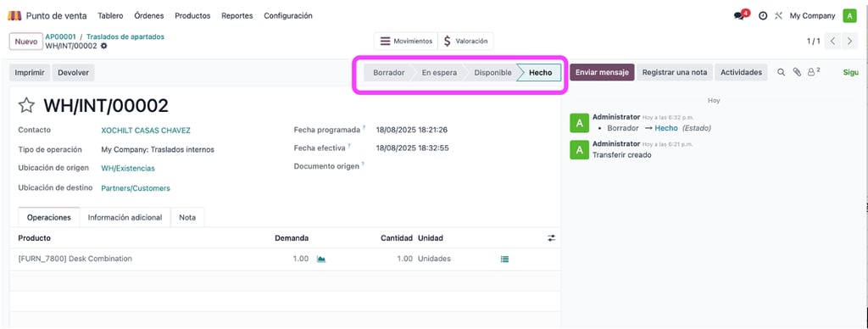The image size is (868, 329).
Task: Click the Tipo de operación value
Action: [x=157, y=149]
